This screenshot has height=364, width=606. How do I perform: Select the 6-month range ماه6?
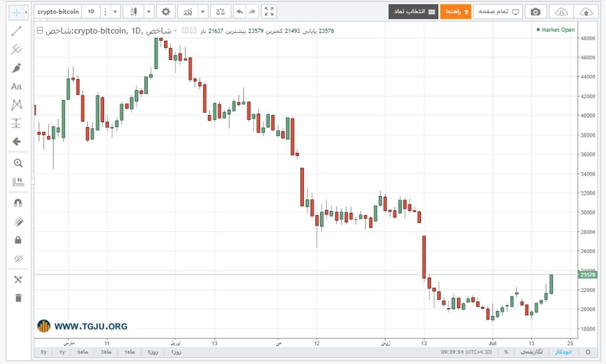[82, 352]
